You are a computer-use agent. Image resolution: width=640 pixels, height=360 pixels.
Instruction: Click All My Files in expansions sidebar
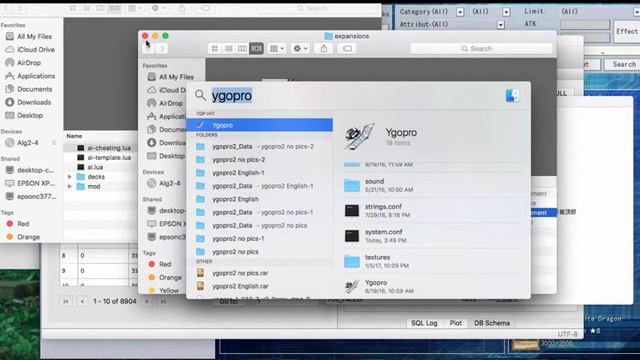(171, 77)
